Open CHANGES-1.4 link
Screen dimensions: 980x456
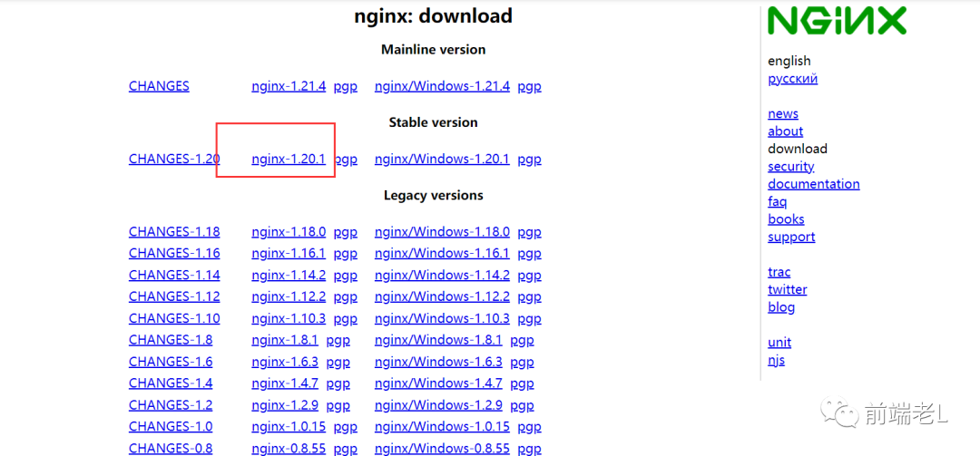[x=171, y=383]
